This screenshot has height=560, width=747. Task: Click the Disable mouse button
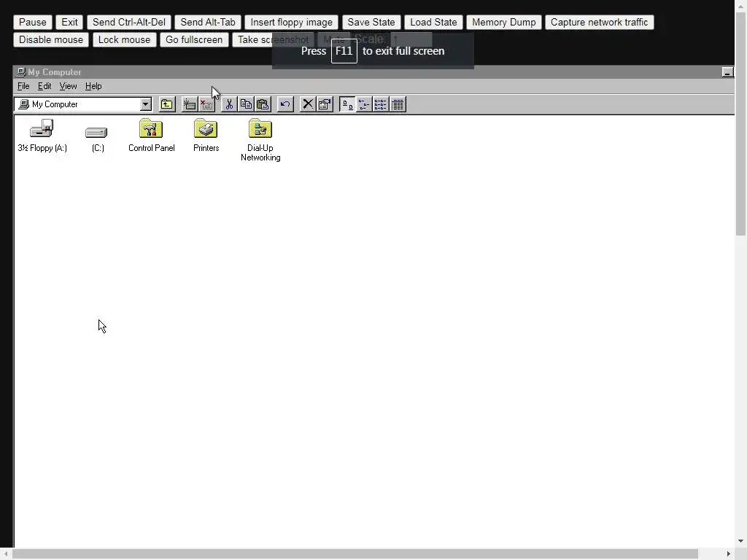point(51,40)
